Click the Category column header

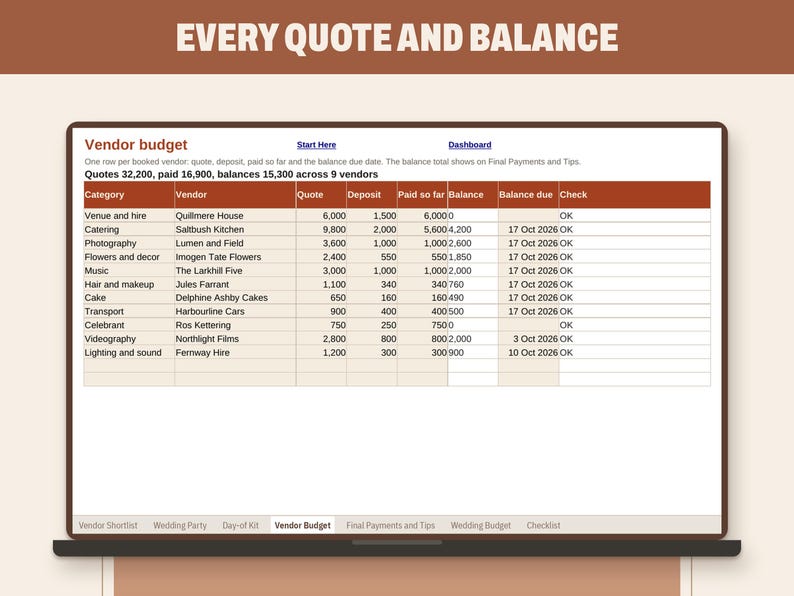pyautogui.click(x=129, y=195)
